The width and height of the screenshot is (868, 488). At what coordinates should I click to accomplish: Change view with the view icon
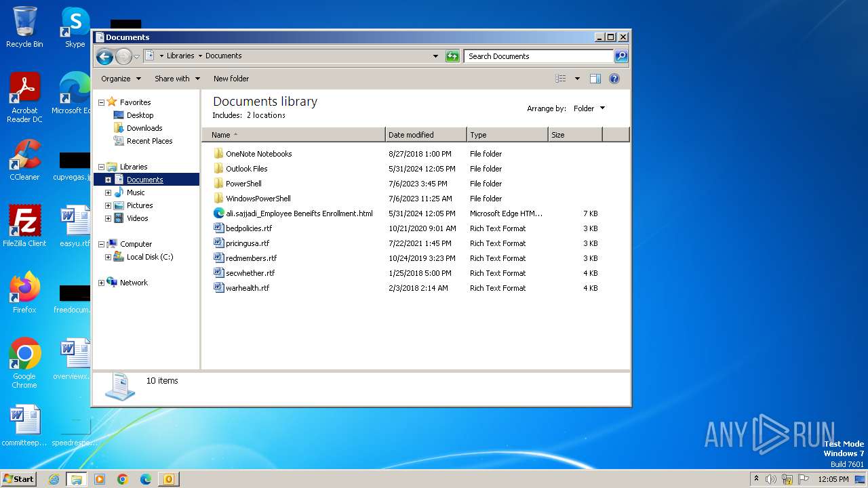[x=561, y=79]
